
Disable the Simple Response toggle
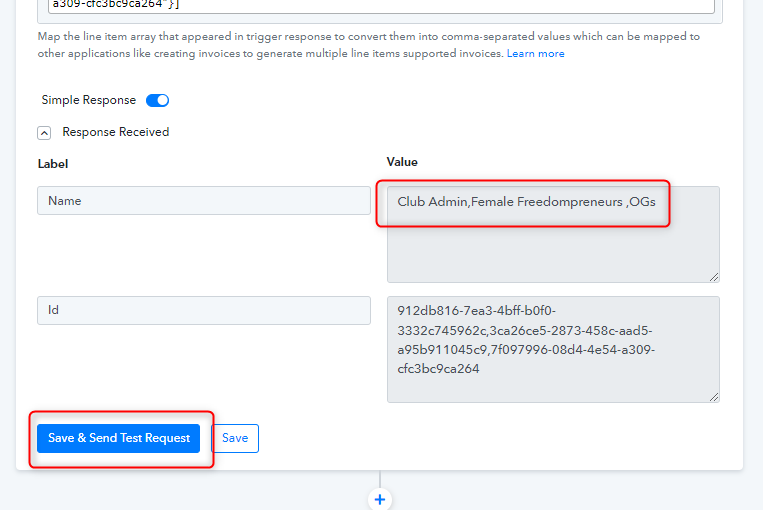pos(158,100)
